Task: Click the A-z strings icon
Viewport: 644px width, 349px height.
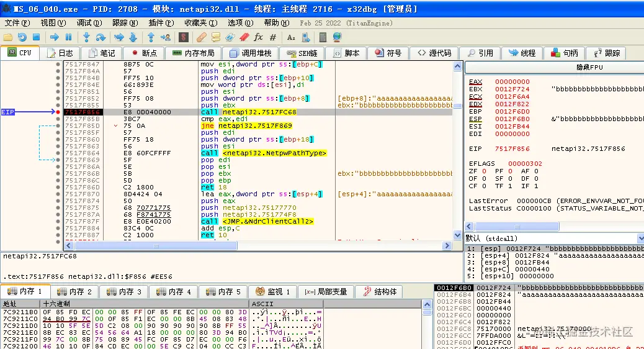Action: click(291, 37)
